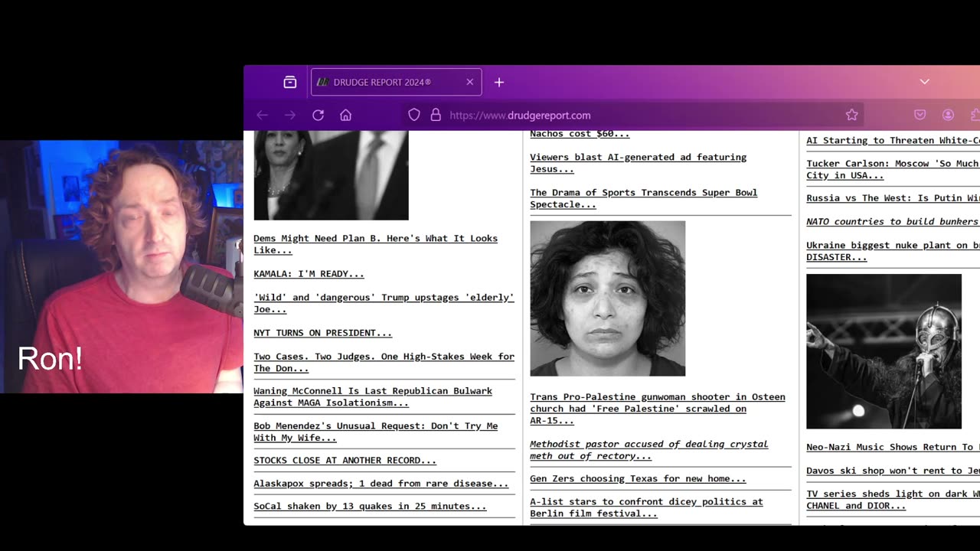Open the 'Trans Pro-Palestine gunwoman shooter' story
This screenshot has width=980, height=551.
(658, 409)
